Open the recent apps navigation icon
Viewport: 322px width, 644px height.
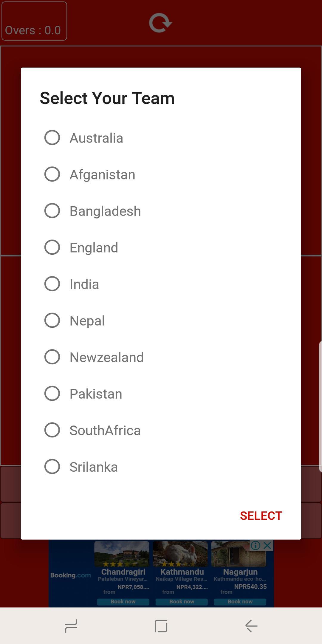[71, 626]
